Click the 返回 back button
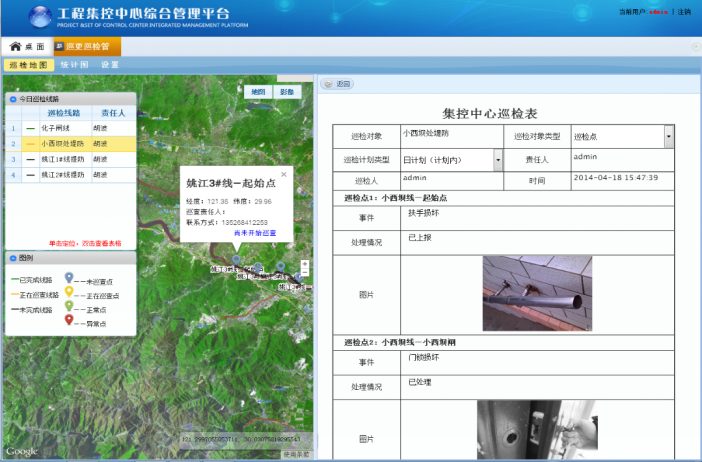 point(337,85)
